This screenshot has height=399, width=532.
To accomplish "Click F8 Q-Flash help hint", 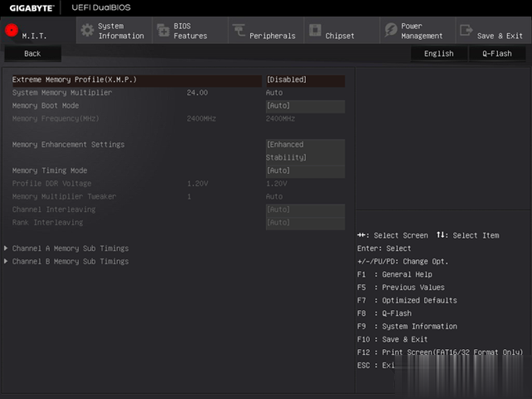I will point(384,313).
